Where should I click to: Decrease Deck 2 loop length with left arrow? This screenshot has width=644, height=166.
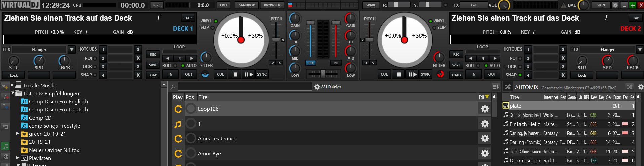pyautogui.click(x=471, y=58)
